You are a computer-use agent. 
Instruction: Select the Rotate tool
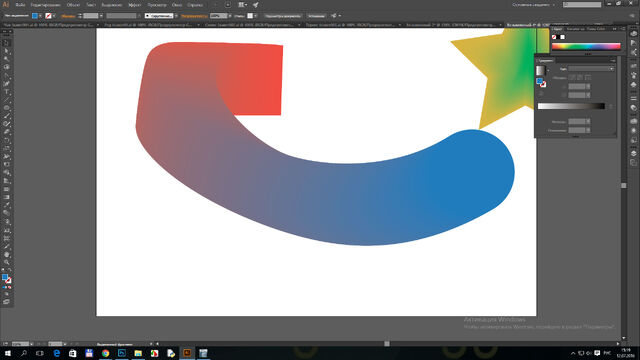coord(7,140)
